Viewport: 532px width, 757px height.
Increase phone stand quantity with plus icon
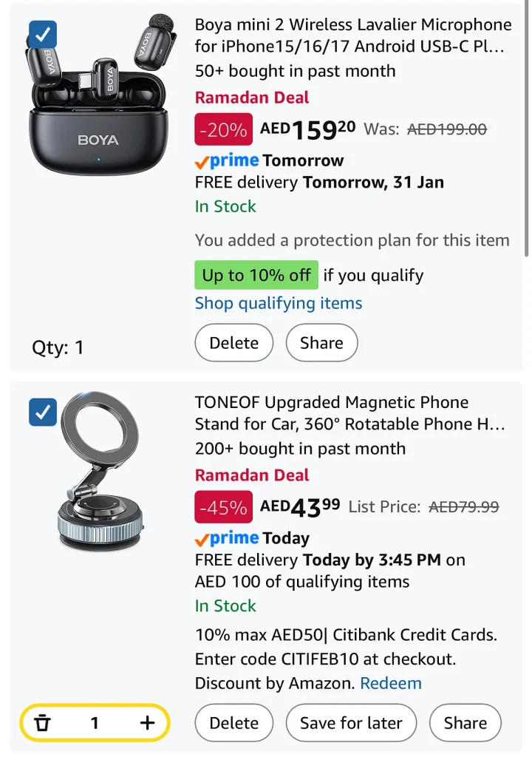(147, 723)
